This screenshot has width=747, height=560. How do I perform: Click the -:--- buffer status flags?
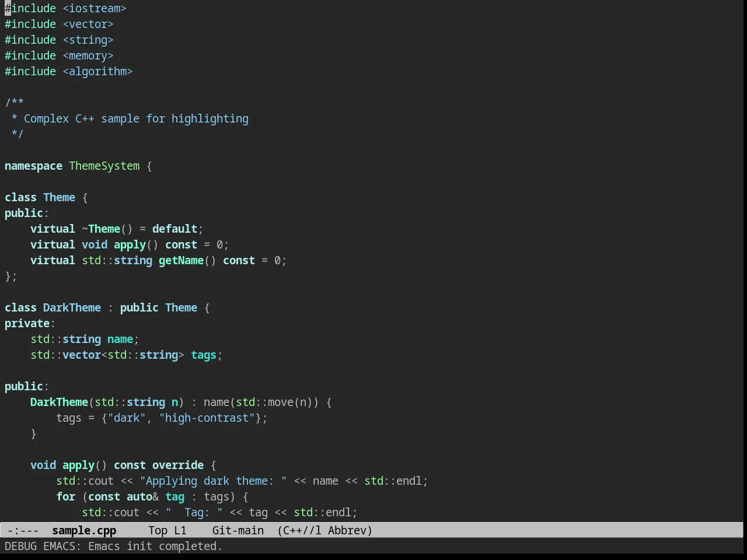[23, 530]
